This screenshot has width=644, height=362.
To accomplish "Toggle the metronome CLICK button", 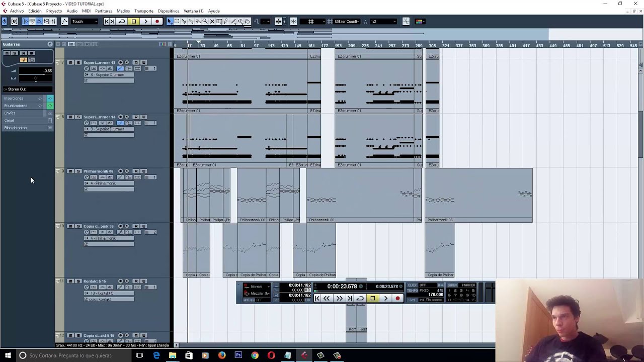I will [x=412, y=285].
